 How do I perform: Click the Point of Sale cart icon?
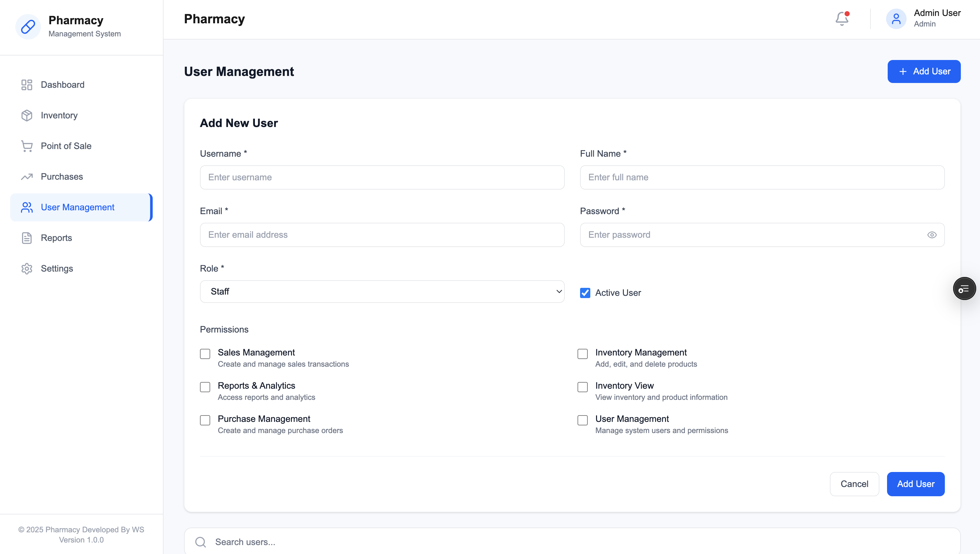tap(27, 146)
